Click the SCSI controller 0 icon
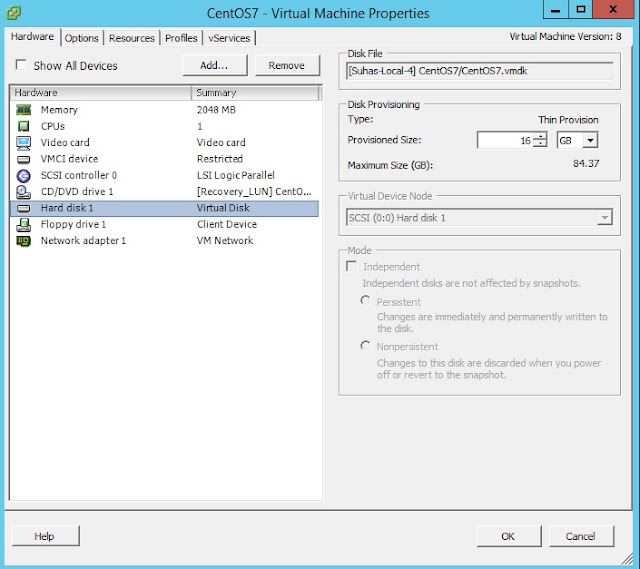This screenshot has width=640, height=569. [23, 176]
